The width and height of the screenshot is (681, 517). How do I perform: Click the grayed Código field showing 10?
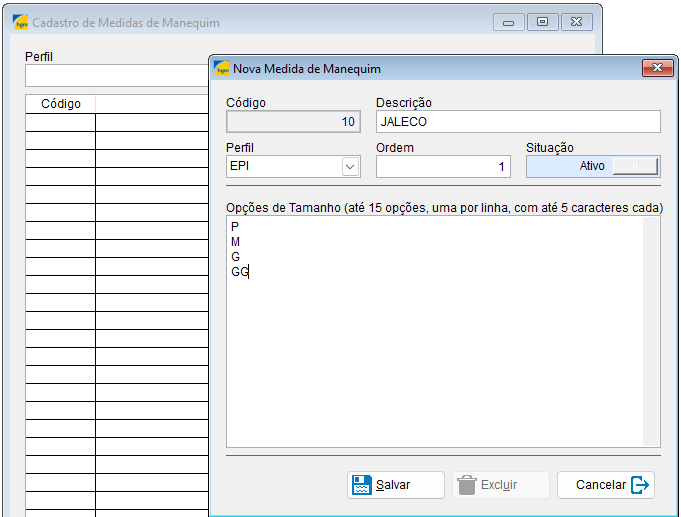(293, 122)
